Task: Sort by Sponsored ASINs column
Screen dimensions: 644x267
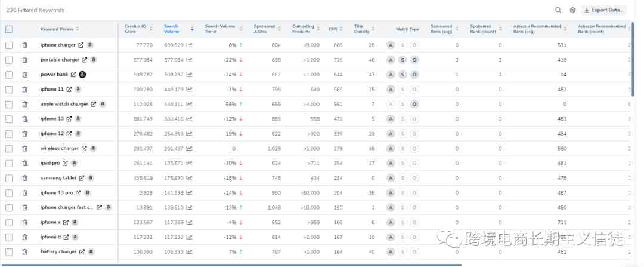Action: (279, 29)
